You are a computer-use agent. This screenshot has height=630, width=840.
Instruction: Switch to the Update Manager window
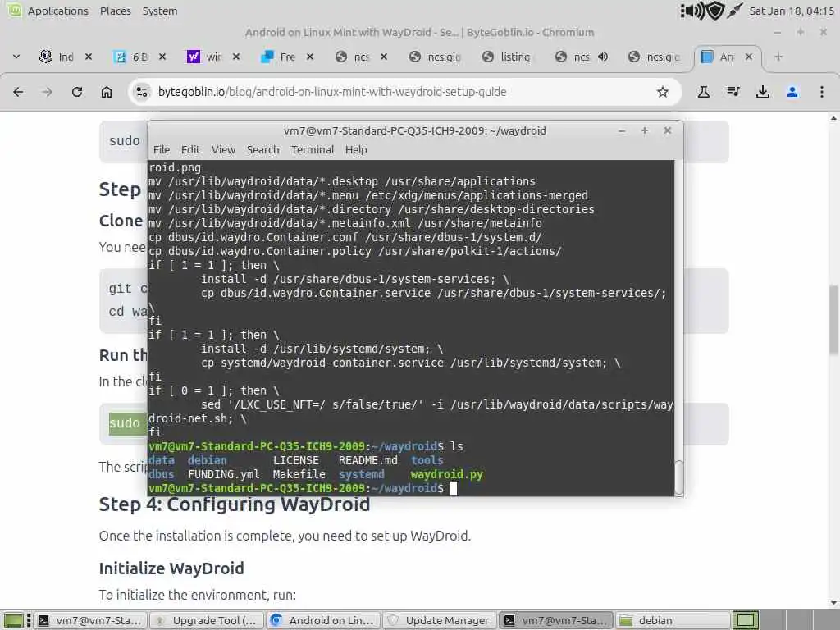[440, 620]
